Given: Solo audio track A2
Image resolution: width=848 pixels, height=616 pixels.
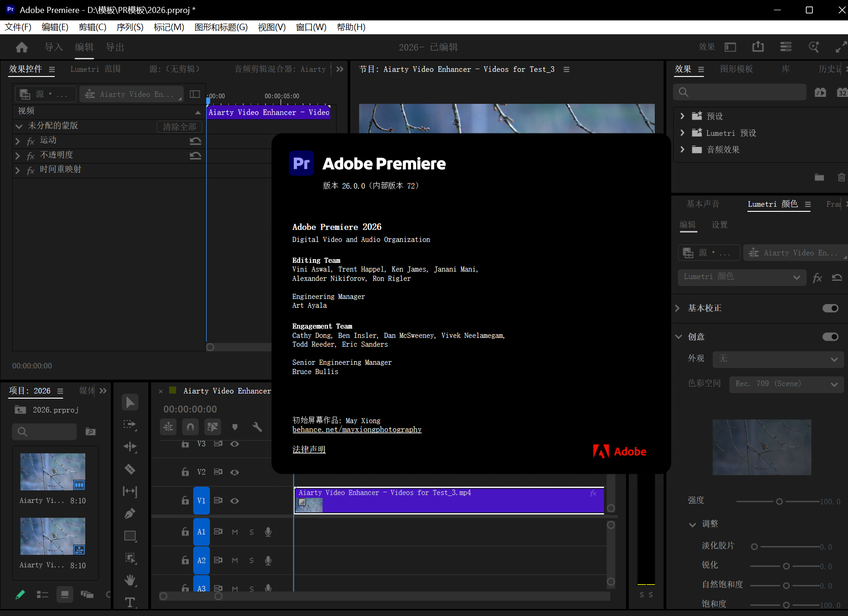Looking at the screenshot, I should [252, 561].
